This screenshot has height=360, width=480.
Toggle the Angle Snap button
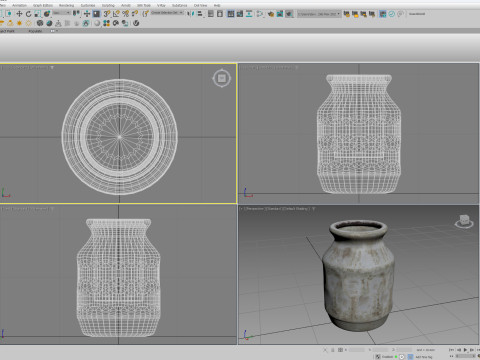[116, 14]
